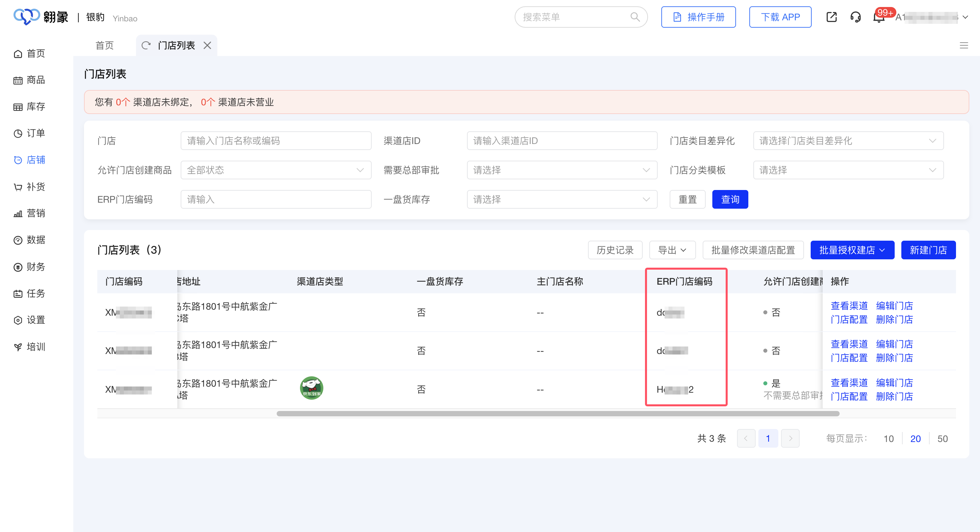Open the 导出 export dropdown

(672, 250)
